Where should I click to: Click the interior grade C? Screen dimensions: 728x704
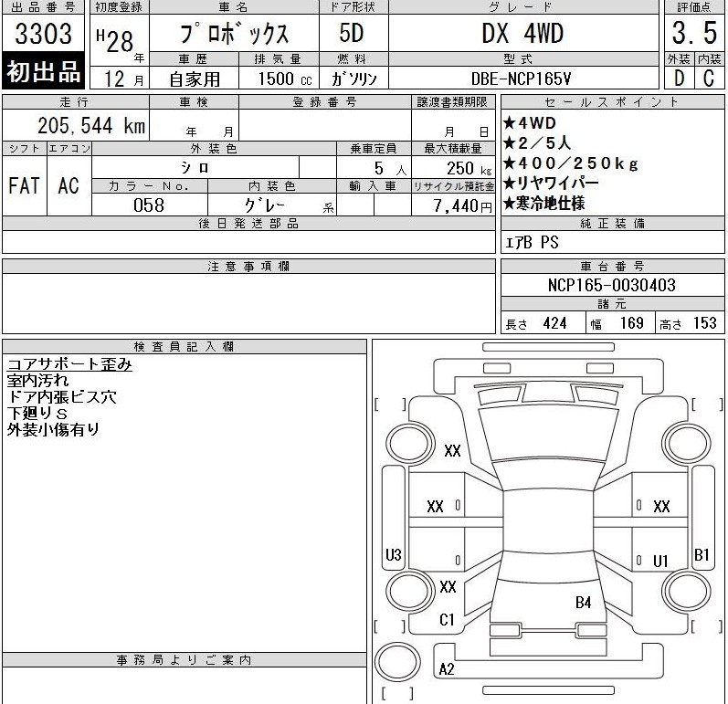[x=709, y=78]
